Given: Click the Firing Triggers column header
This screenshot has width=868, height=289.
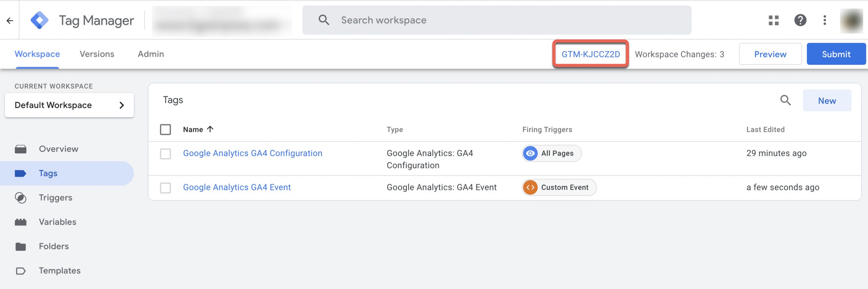Looking at the screenshot, I should pyautogui.click(x=547, y=130).
